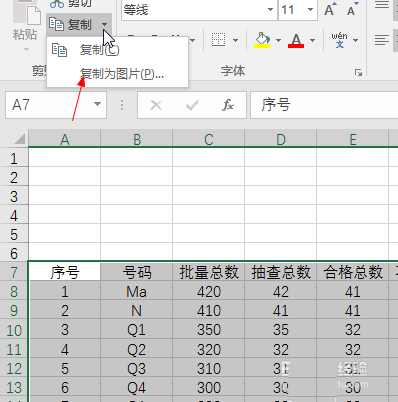Click the formula bar Cancel X icon
The width and height of the screenshot is (398, 402).
point(156,105)
